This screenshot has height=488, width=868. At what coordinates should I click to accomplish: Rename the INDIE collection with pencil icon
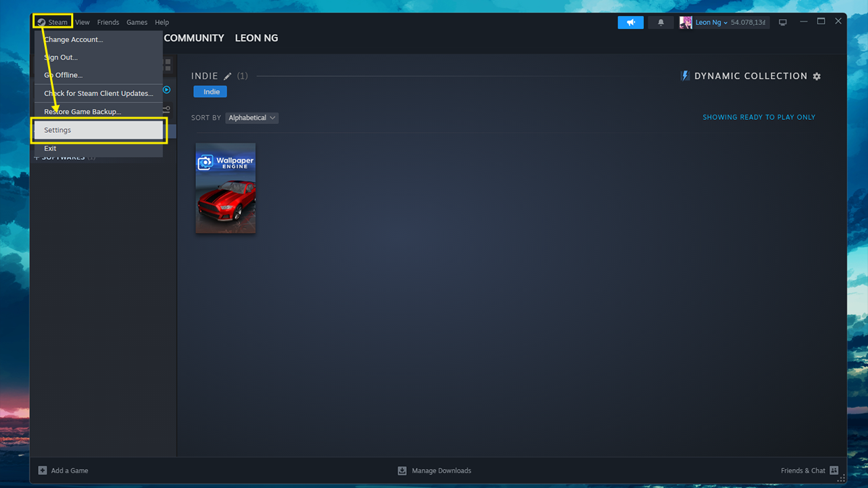228,77
